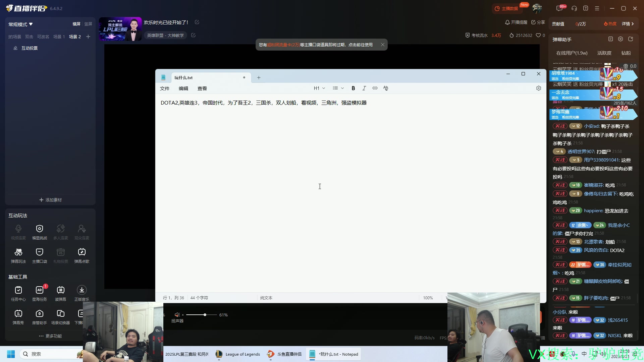
Task: Follow 小安ad via 关注 badge
Action: coord(560,126)
